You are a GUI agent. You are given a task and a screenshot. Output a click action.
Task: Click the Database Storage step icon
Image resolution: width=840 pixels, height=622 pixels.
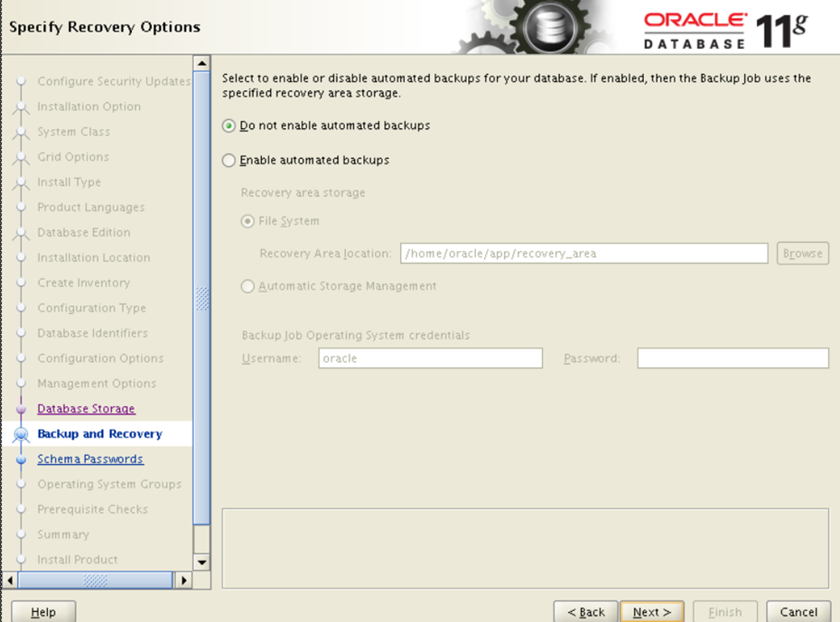point(22,410)
